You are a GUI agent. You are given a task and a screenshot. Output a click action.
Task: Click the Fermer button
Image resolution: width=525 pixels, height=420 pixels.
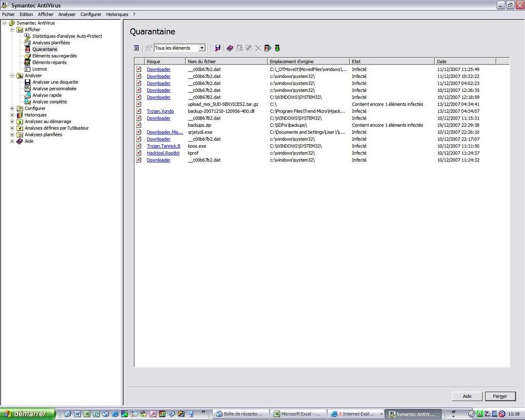pyautogui.click(x=500, y=396)
